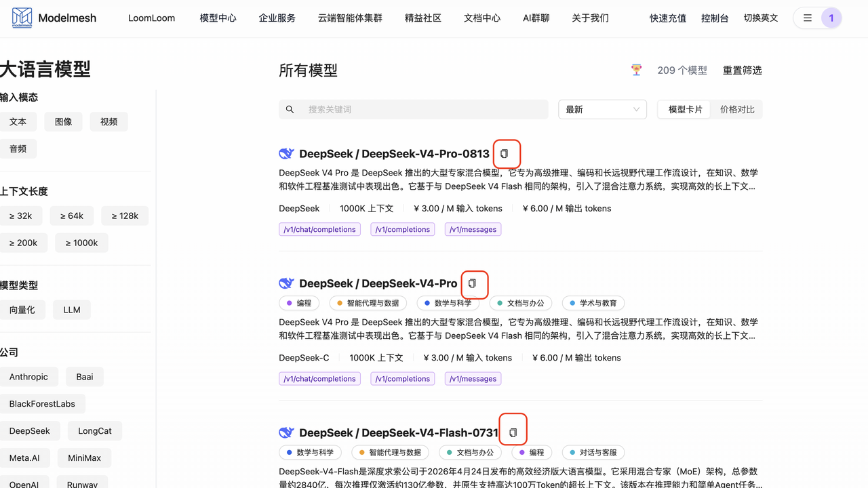Open DeepSeek / DeepSeek-V4-Pro model title
868x488 pixels.
coord(378,283)
